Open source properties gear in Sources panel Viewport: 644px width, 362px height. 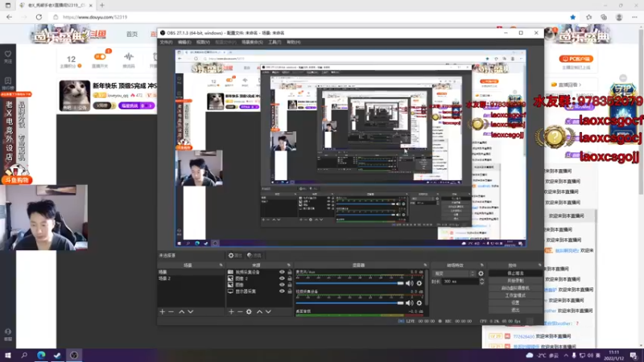point(249,312)
